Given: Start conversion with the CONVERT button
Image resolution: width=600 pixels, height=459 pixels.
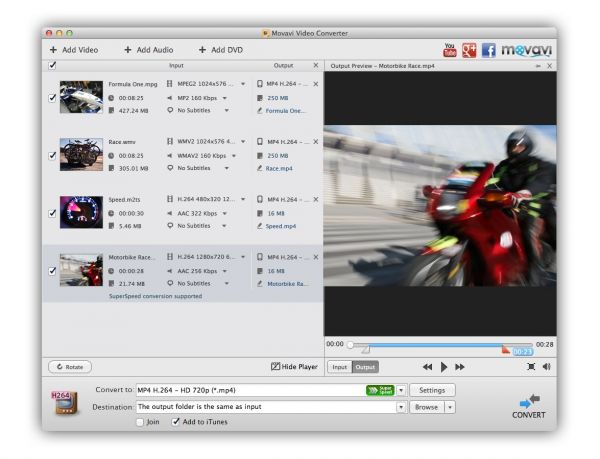Looking at the screenshot, I should point(529,405).
